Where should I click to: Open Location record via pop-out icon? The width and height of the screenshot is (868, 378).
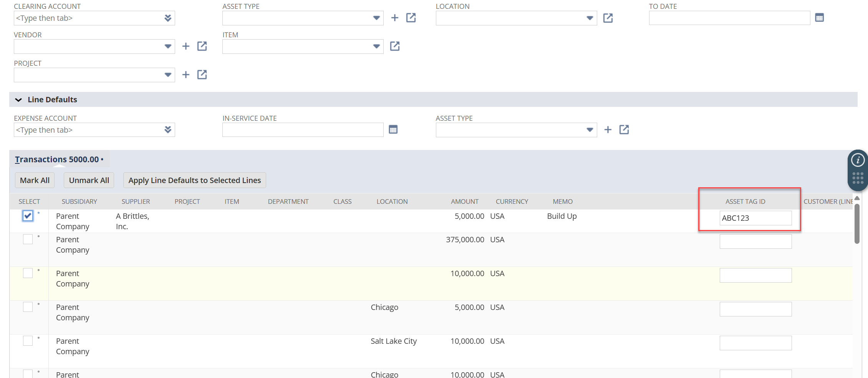608,18
